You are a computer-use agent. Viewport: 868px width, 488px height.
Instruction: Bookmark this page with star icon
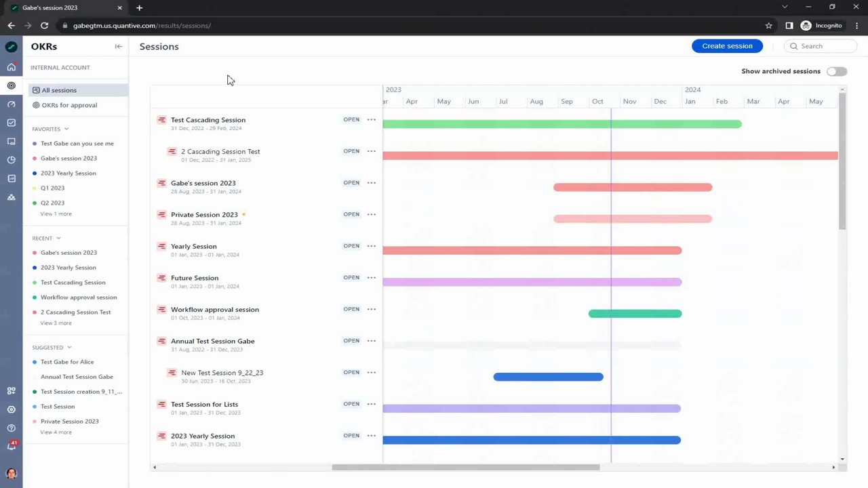point(768,26)
